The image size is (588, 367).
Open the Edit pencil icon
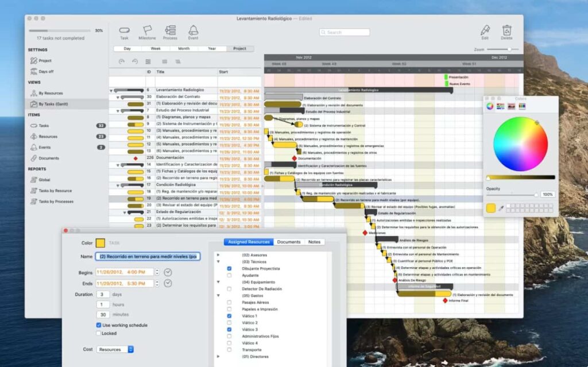[484, 30]
